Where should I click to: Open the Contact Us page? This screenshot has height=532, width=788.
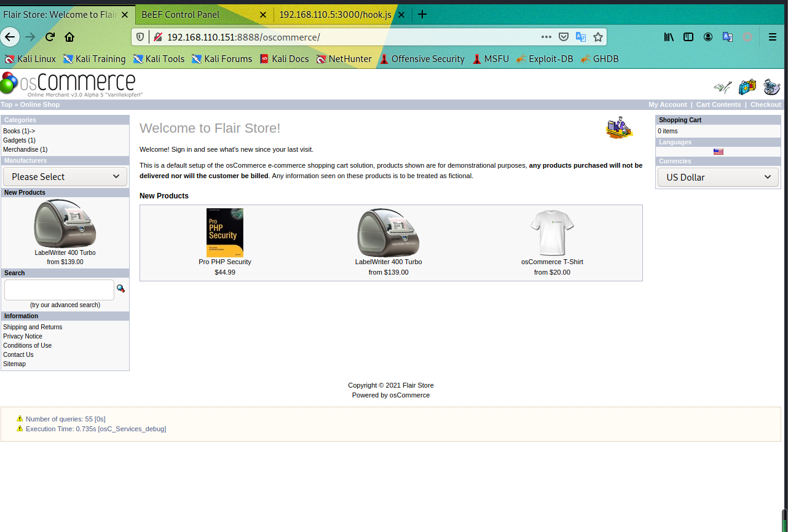point(18,354)
